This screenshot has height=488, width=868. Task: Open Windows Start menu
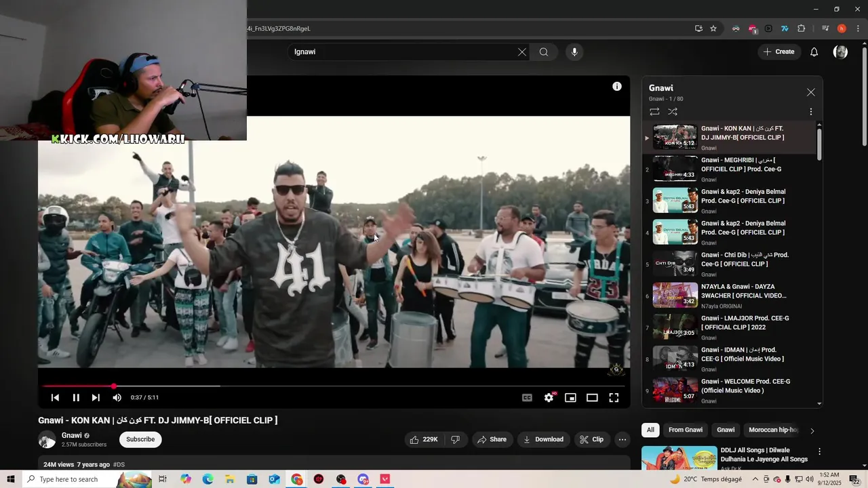click(10, 479)
